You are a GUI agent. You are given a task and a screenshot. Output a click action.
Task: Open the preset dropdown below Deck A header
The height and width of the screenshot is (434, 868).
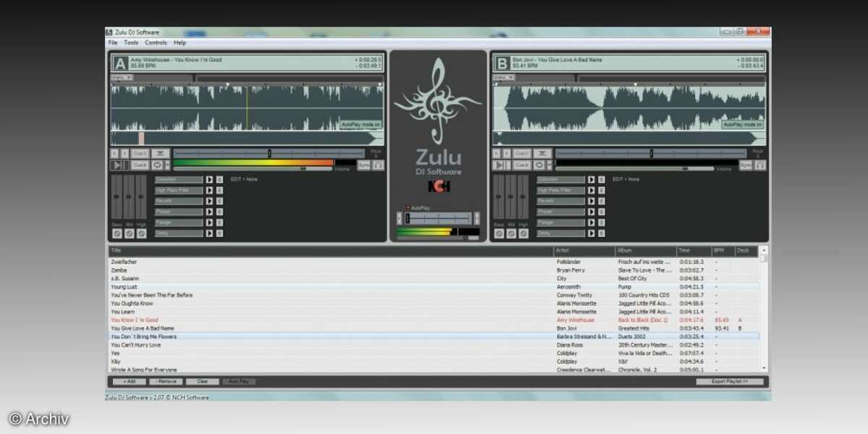(x=121, y=77)
